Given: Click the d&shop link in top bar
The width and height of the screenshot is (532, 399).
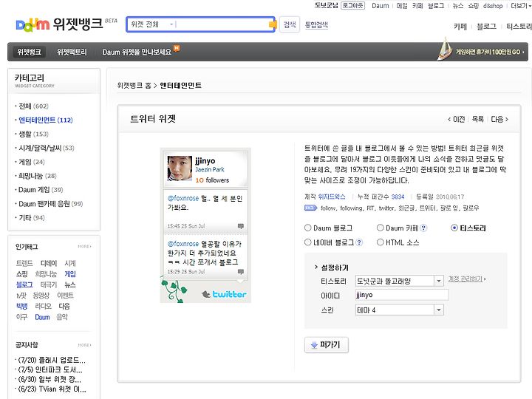Looking at the screenshot, I should click(493, 6).
